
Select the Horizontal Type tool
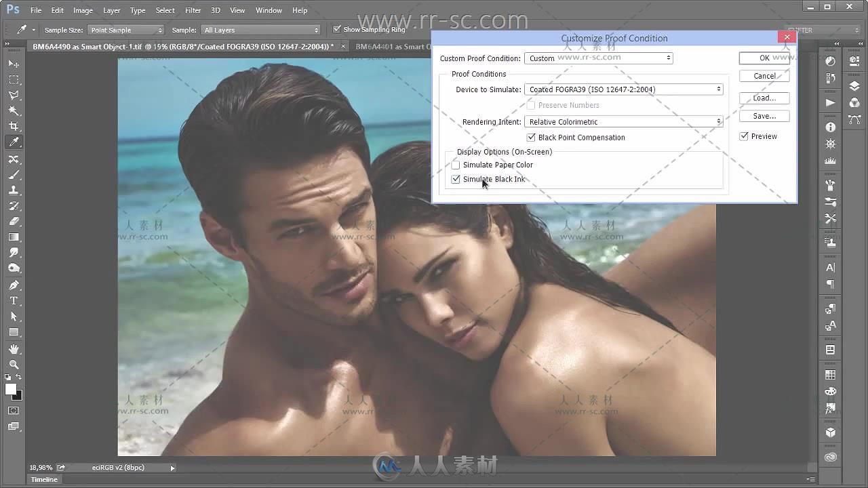[14, 301]
